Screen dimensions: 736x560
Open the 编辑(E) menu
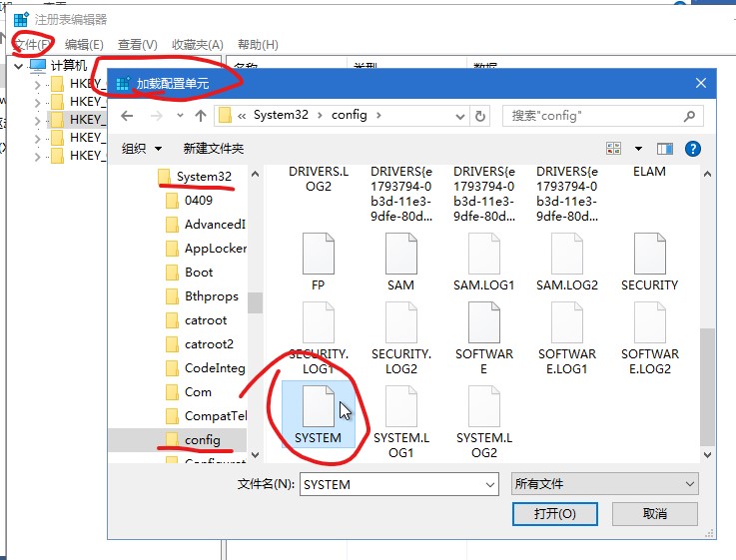coord(84,45)
